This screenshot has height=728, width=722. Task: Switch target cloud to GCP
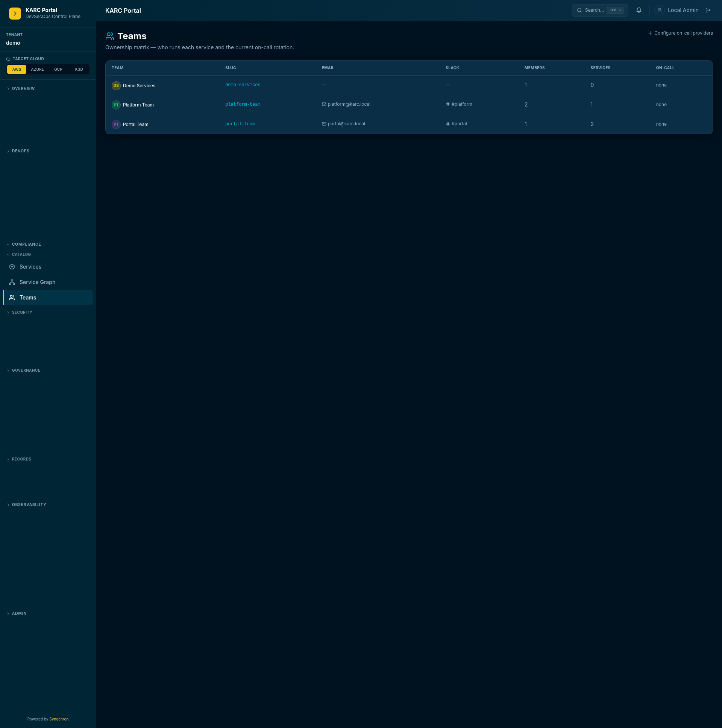(x=58, y=69)
